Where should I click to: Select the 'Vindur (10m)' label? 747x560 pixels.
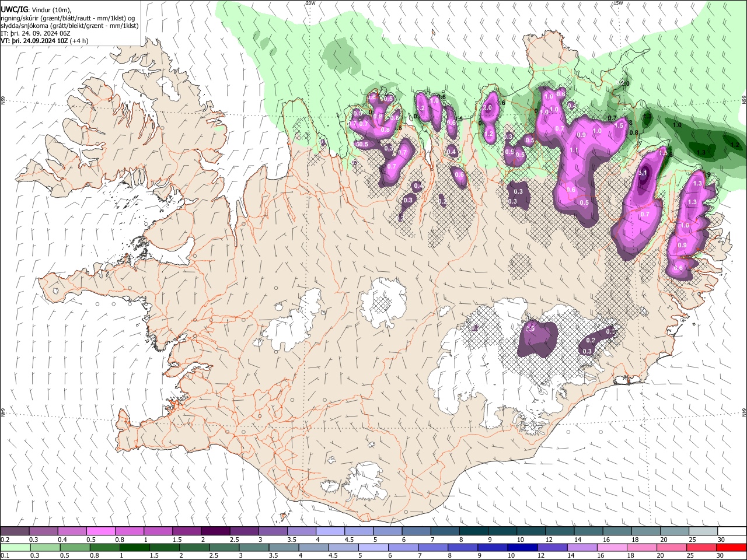point(51,10)
